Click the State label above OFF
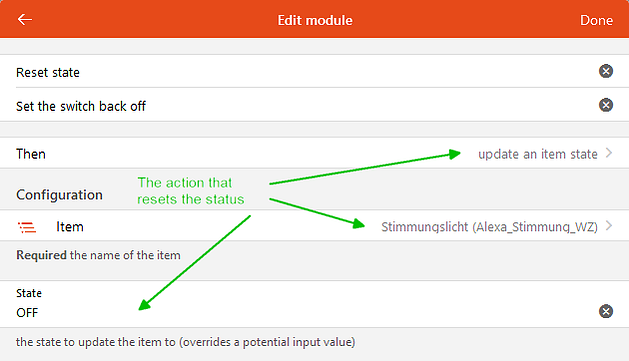 [x=29, y=293]
